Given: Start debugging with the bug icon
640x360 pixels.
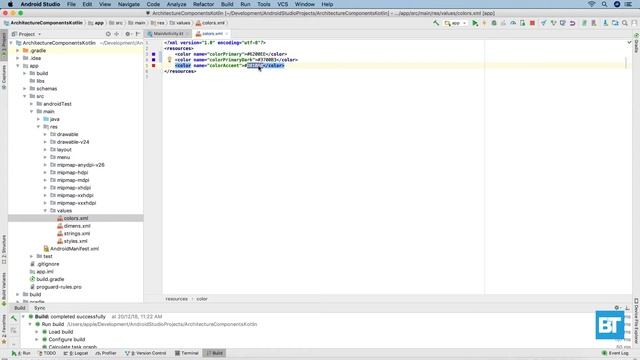Looking at the screenshot, I should [x=494, y=23].
